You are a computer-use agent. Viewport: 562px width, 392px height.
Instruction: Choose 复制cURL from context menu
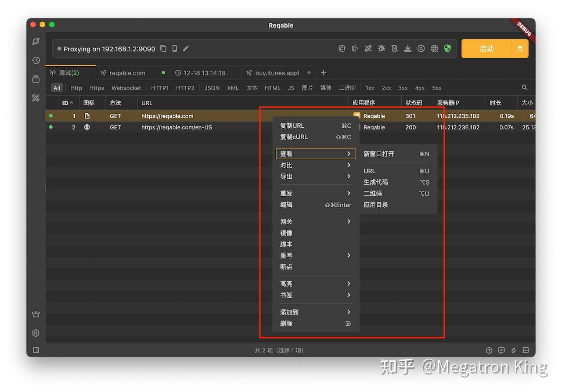[316, 137]
